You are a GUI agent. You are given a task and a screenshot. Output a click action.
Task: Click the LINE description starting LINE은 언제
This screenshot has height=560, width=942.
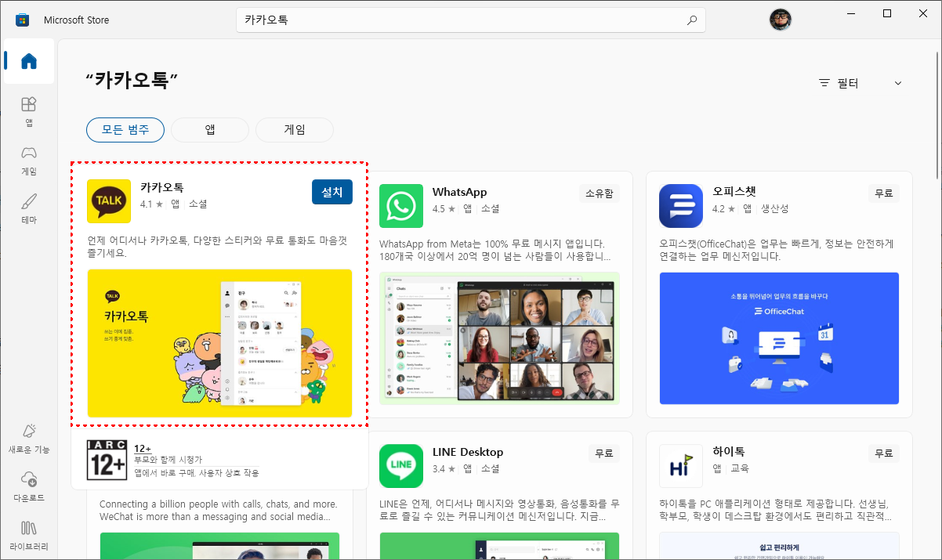499,510
